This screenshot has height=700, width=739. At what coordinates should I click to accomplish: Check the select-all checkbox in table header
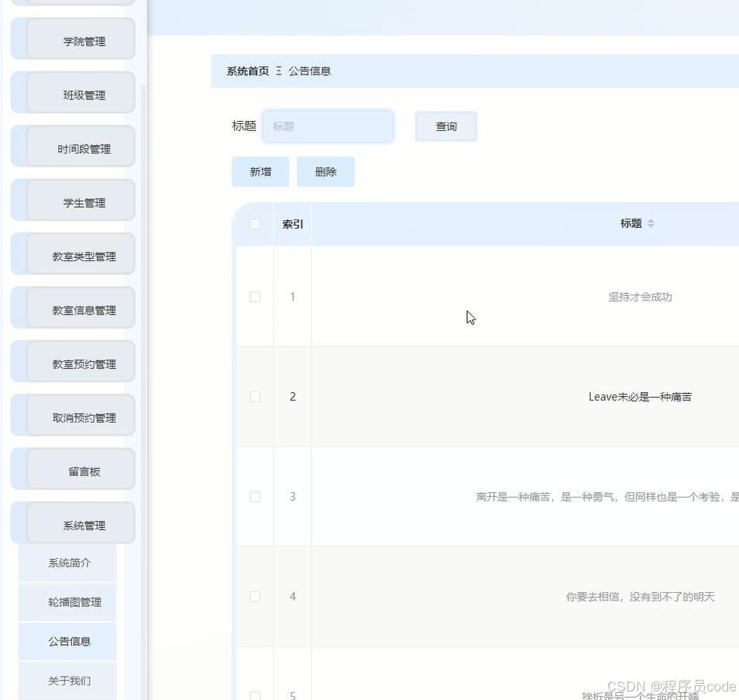pos(254,223)
